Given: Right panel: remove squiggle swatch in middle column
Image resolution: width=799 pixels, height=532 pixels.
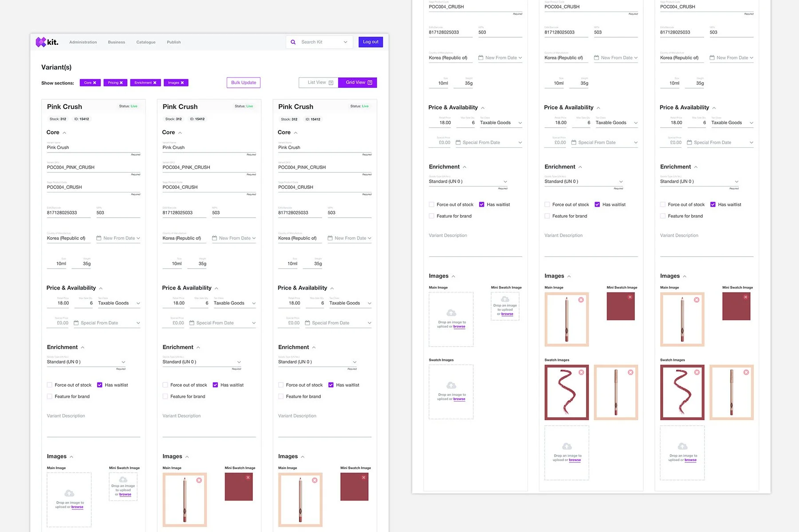Looking at the screenshot, I should (581, 372).
